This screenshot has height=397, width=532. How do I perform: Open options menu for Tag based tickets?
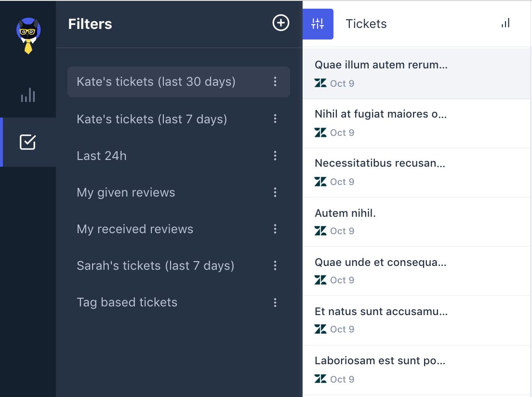click(x=275, y=303)
